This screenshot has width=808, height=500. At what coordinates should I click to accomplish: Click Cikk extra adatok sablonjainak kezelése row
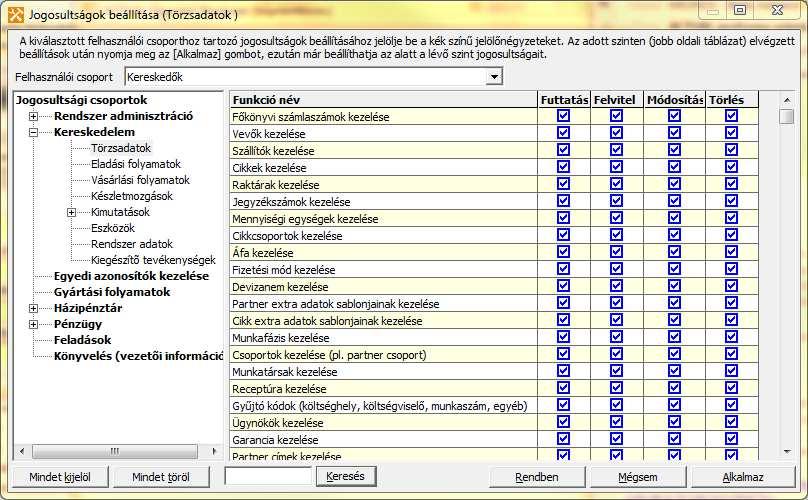[x=383, y=321]
